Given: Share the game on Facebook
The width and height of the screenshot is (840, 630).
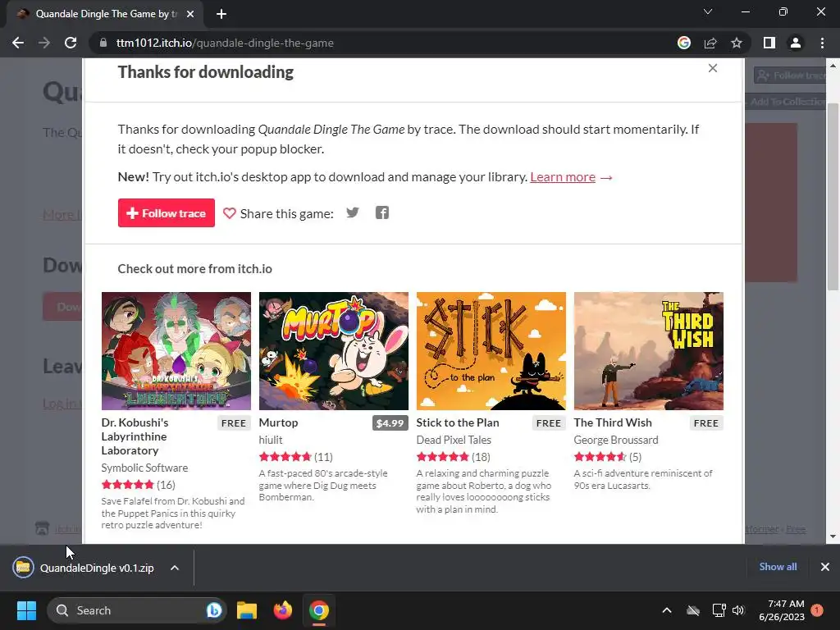Looking at the screenshot, I should click(382, 212).
